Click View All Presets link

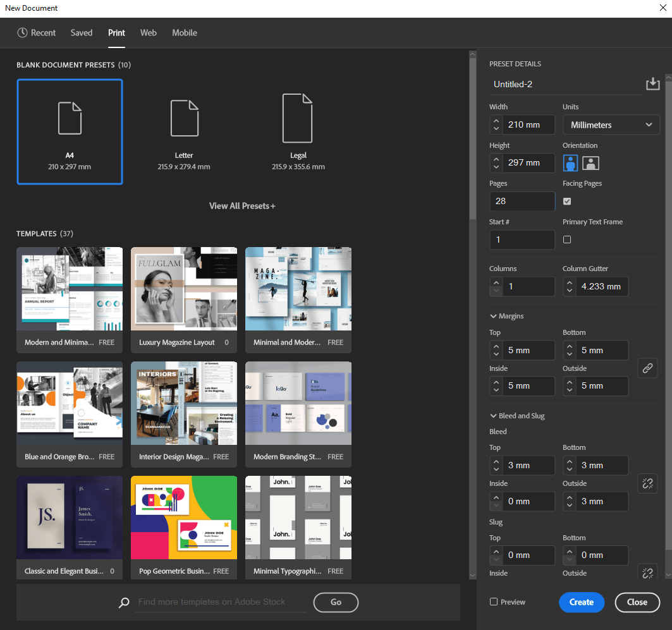click(x=242, y=206)
